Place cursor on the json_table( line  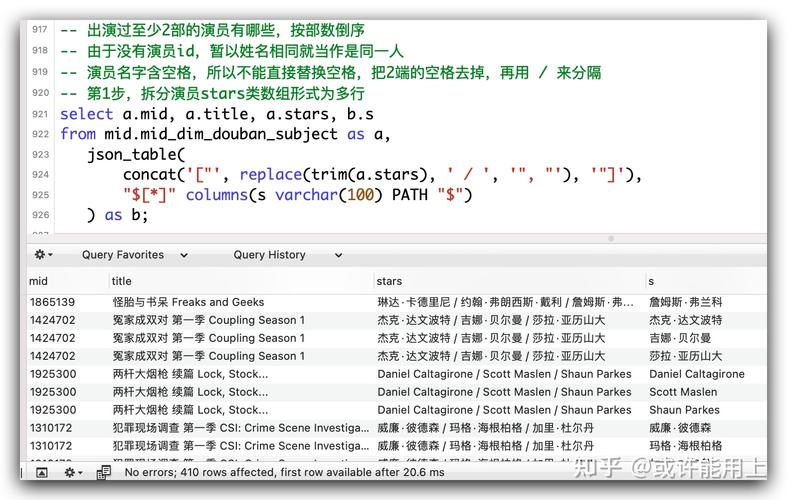[136, 155]
